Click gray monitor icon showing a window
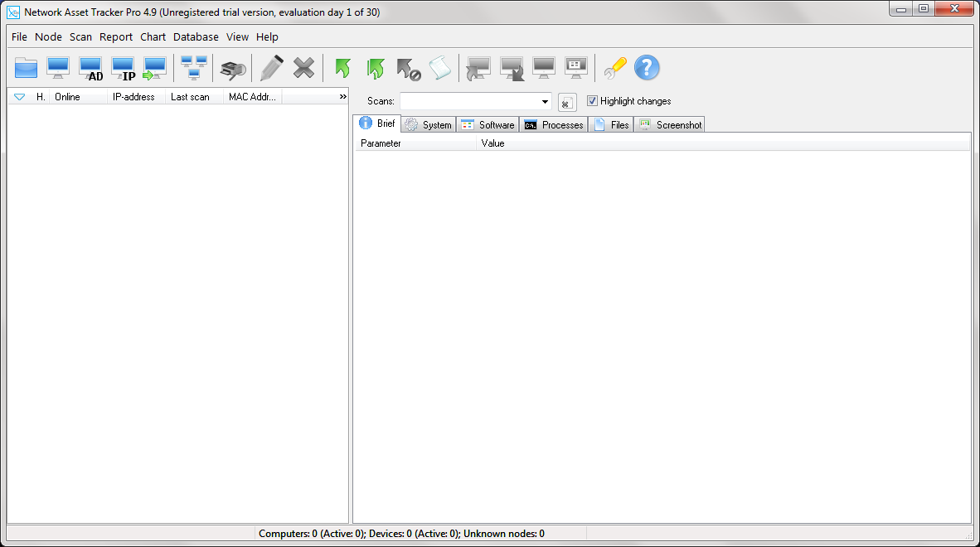Screen dimensions: 980x547 pos(575,67)
